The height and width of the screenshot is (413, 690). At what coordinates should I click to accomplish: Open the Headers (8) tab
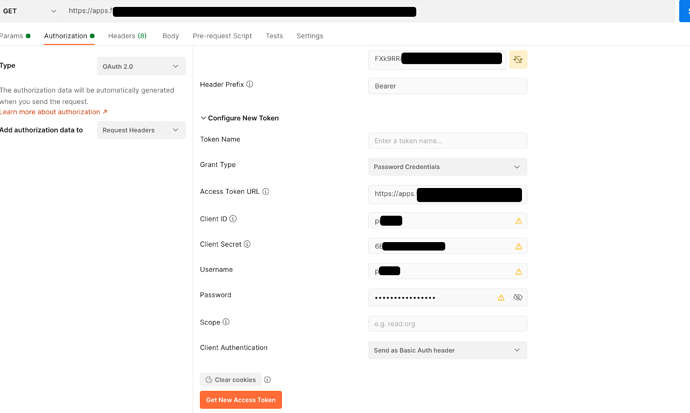pyautogui.click(x=127, y=36)
